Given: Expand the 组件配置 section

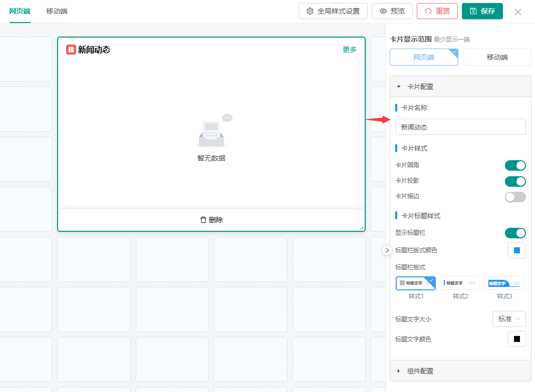Looking at the screenshot, I should click(460, 371).
